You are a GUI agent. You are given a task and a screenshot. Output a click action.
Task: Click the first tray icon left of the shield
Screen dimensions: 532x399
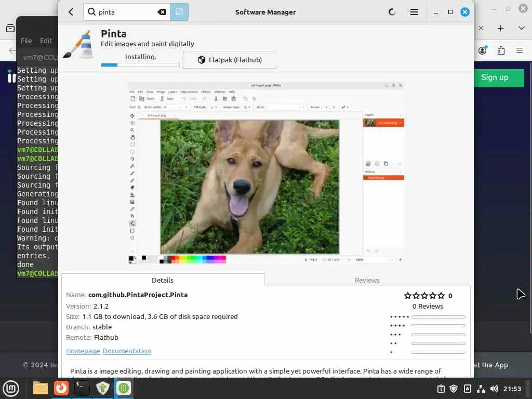tap(441, 389)
